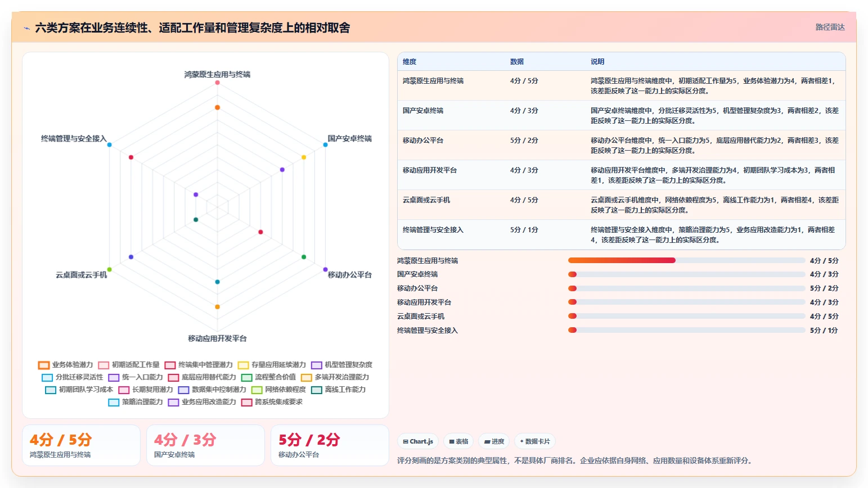The width and height of the screenshot is (868, 488).
Task: Hide the 离线工作能力 legend series
Action: coord(338,390)
